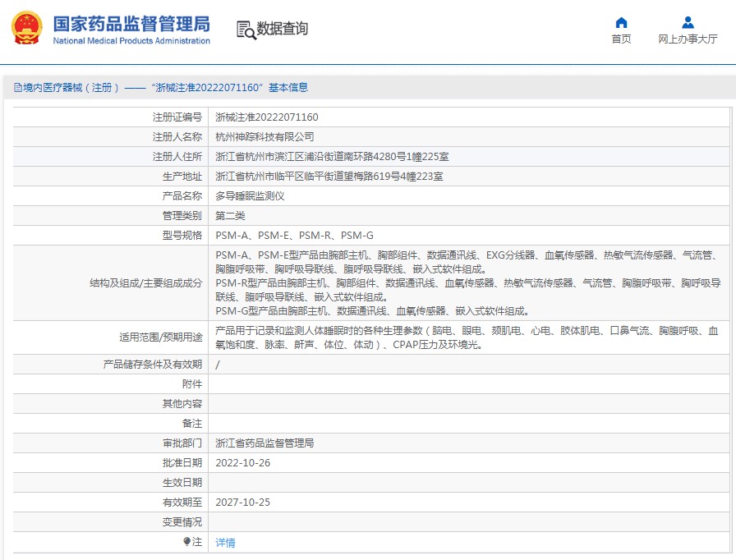This screenshot has height=560, width=736.
Task: Select model spec PSM-A、PSM-E、PSM-R、PSM-G
Action: click(294, 236)
